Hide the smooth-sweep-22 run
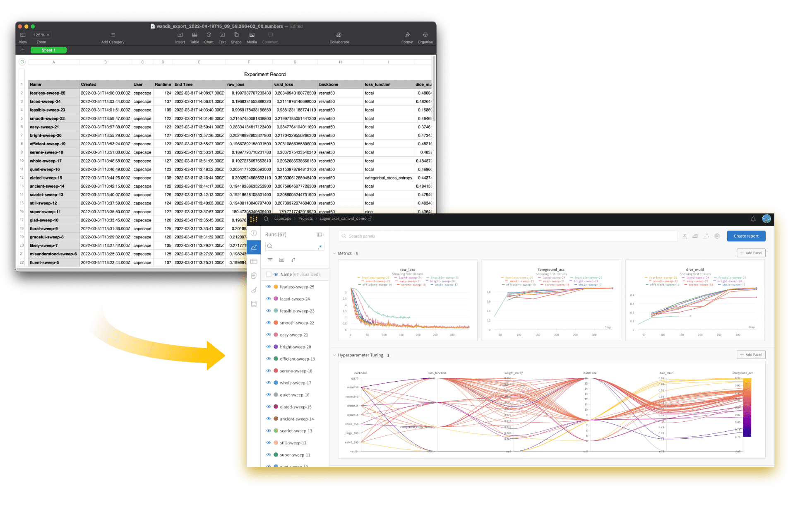Image resolution: width=812 pixels, height=512 pixels. [x=268, y=323]
